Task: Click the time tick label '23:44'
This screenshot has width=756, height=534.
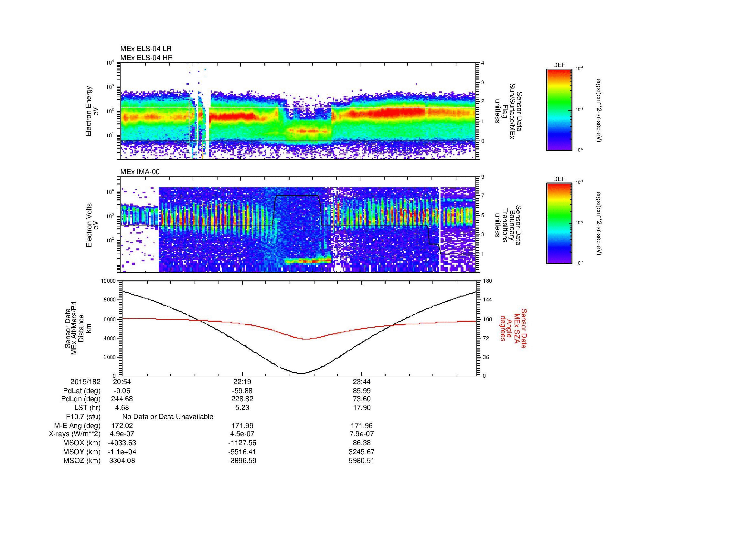Action: click(362, 382)
